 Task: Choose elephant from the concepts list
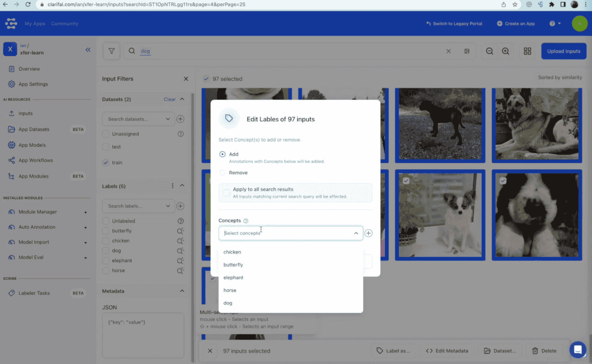tap(233, 278)
